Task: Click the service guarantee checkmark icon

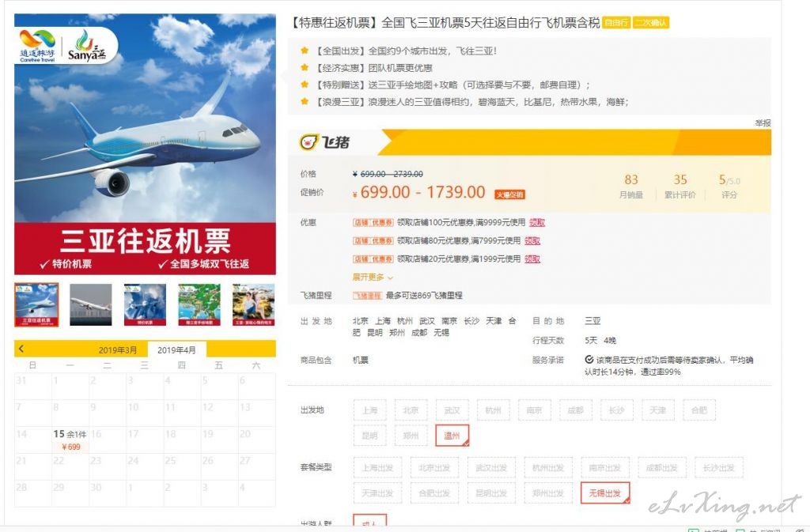Action: [x=589, y=360]
